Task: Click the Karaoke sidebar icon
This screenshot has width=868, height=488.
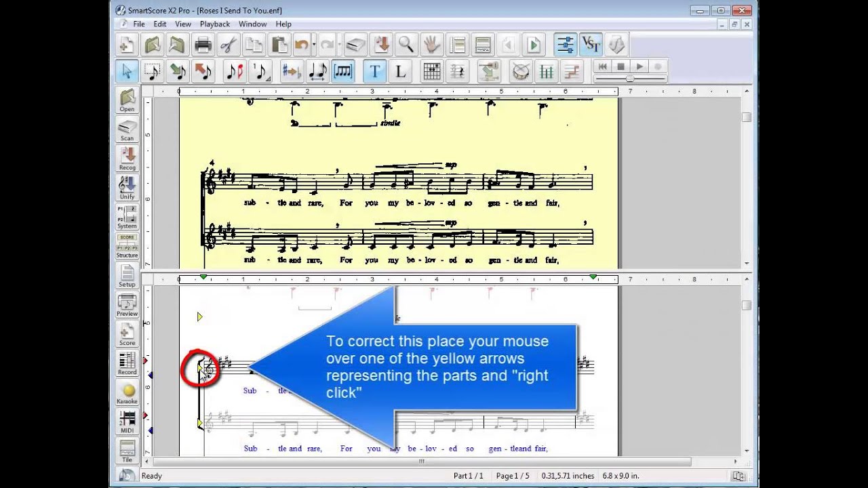Action: [x=127, y=392]
